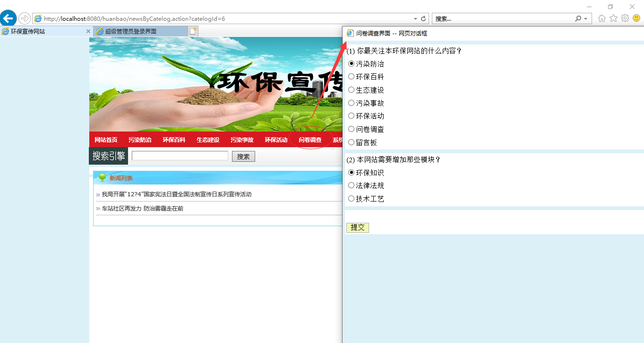
Task: Close the 环保宣传网站 tab
Action: click(88, 31)
